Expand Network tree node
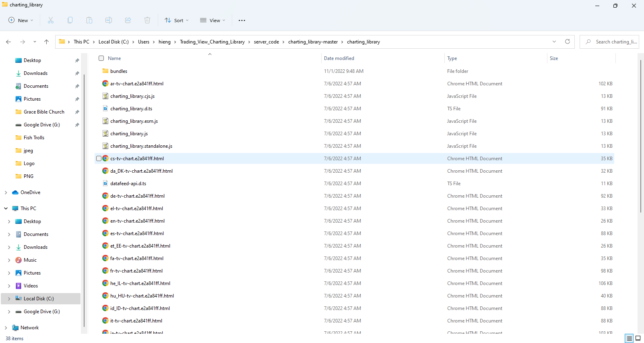 [x=6, y=328]
